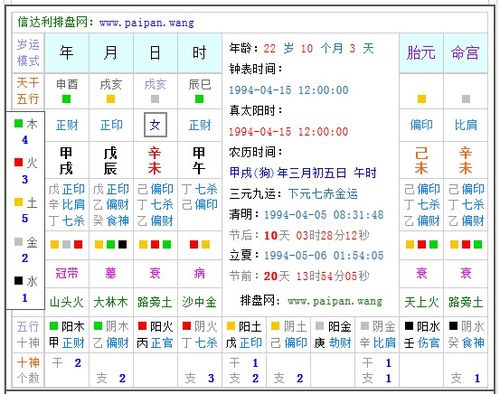Select the 命宫 column header
The image size is (500, 394).
coord(465,53)
